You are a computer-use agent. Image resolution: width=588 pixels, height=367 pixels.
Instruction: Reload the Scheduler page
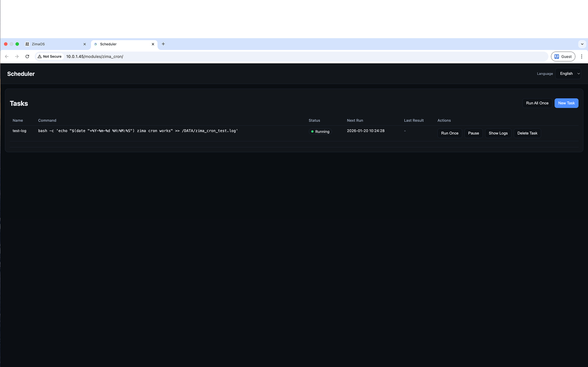tap(27, 56)
